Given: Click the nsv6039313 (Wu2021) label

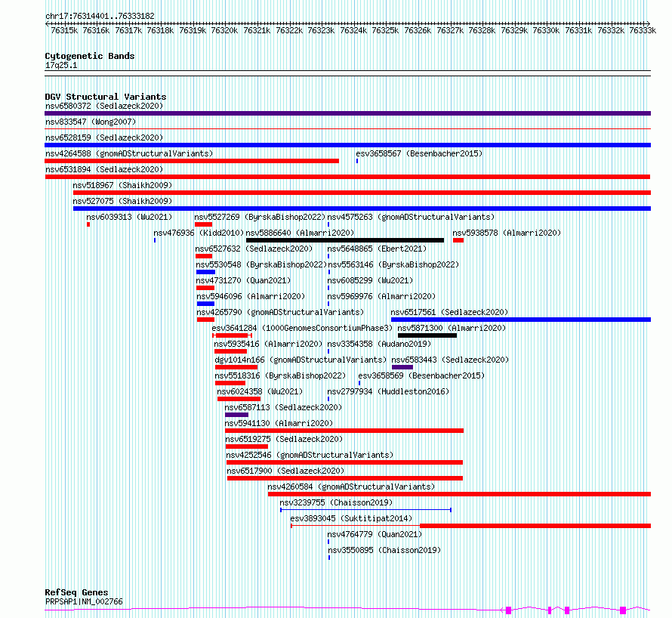Looking at the screenshot, I should point(129,217).
